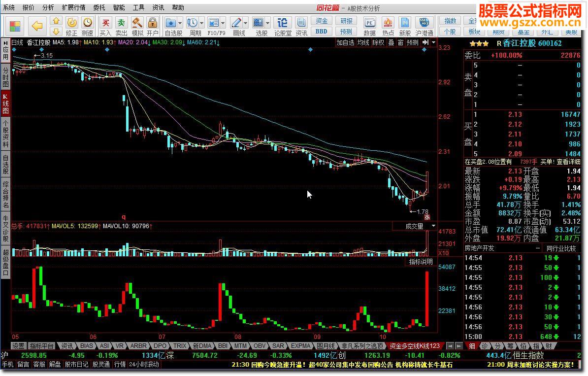This screenshot has width=588, height=376.
Task: Open the 查看详细 link
Action: point(568,162)
